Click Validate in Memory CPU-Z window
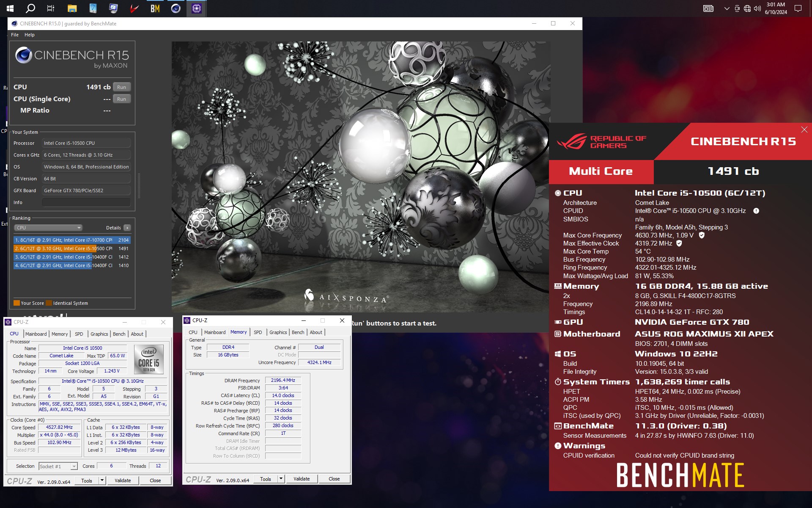The image size is (812, 508). click(302, 479)
